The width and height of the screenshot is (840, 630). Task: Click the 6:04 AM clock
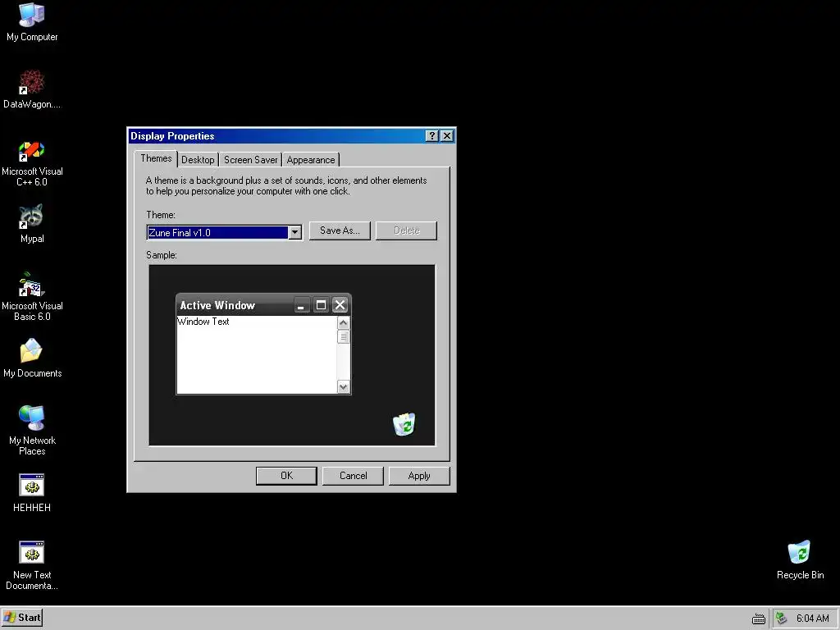(812, 619)
